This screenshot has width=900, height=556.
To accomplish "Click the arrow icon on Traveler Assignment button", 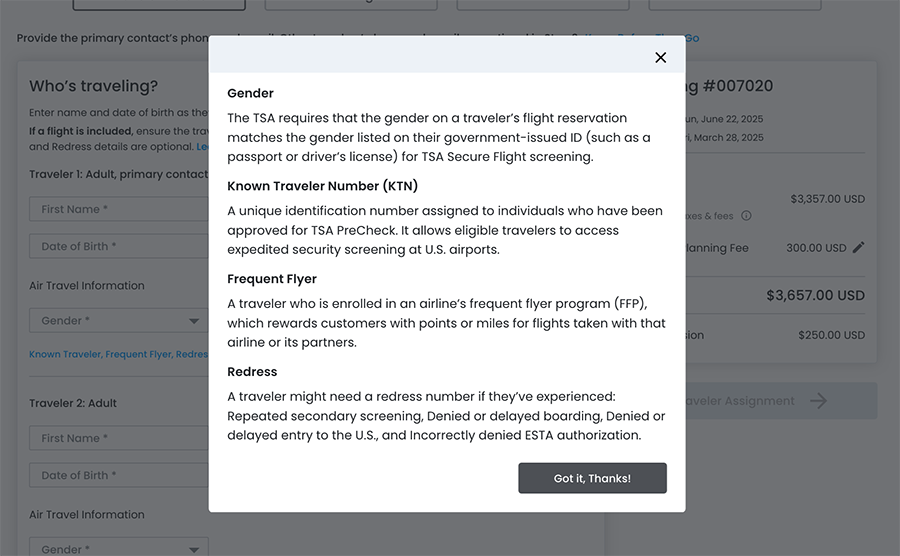I will (819, 401).
